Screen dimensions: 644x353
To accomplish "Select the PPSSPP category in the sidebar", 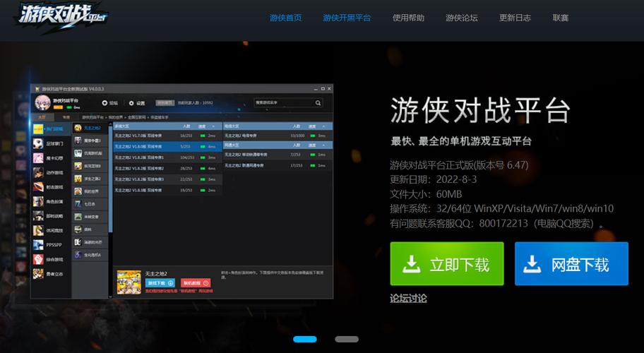I will click(x=54, y=244).
